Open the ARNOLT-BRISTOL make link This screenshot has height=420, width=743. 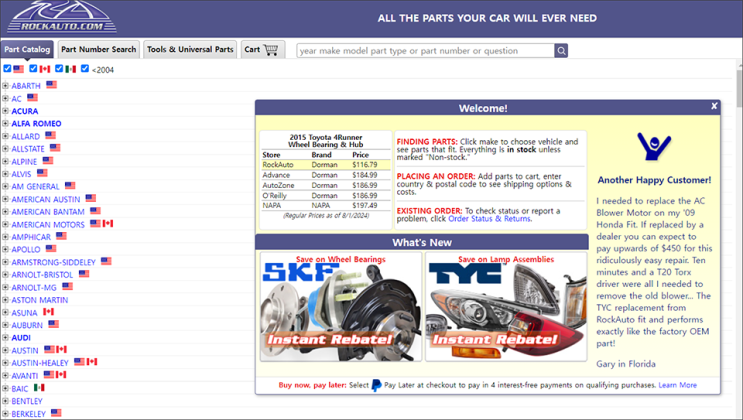click(x=42, y=275)
